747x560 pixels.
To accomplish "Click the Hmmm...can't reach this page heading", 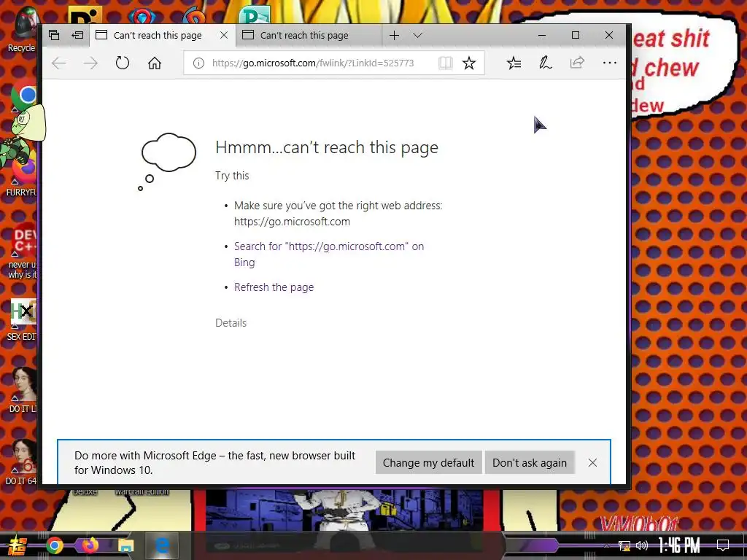I will click(x=326, y=147).
